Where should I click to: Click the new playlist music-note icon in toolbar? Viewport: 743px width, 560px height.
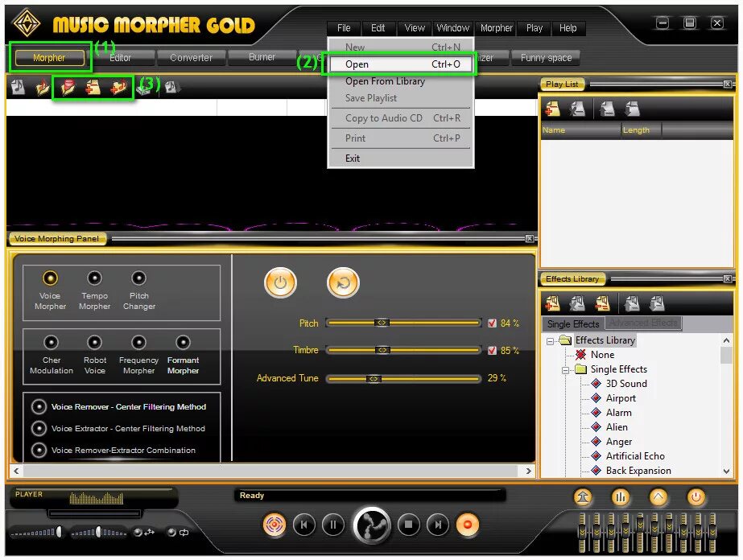tap(18, 87)
